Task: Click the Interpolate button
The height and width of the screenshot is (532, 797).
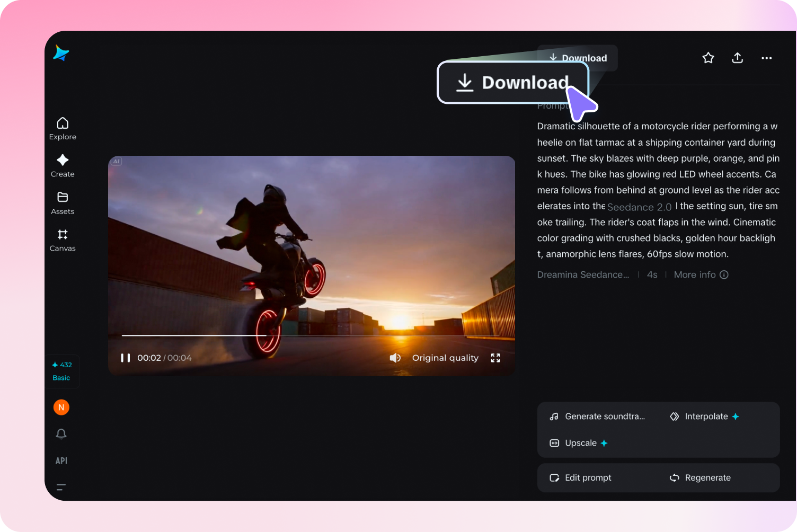Action: 704,416
